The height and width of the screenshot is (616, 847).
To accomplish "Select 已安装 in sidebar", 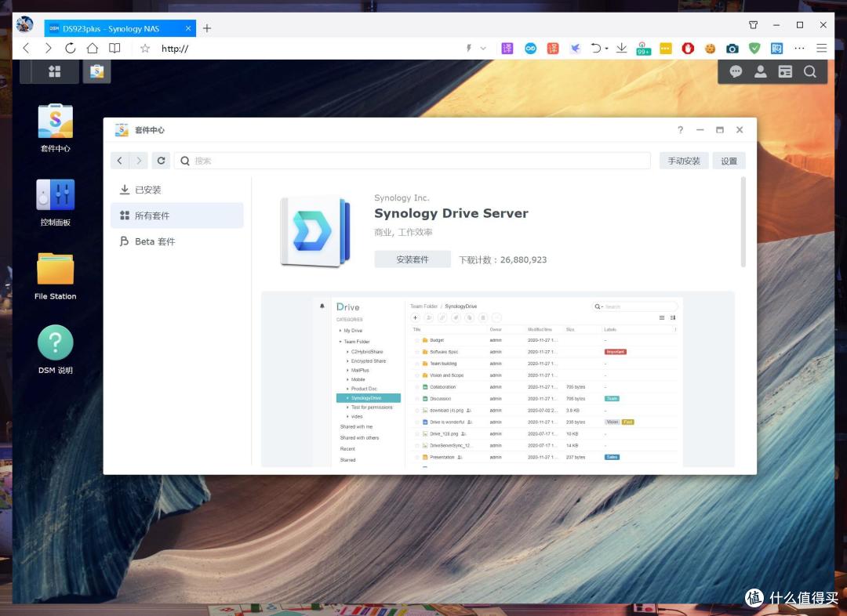I will click(177, 190).
